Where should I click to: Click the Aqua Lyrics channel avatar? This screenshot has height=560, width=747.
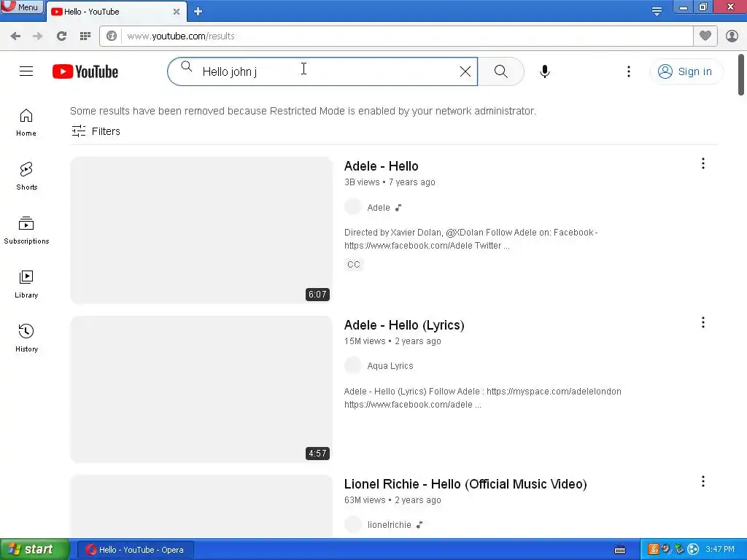(x=353, y=366)
